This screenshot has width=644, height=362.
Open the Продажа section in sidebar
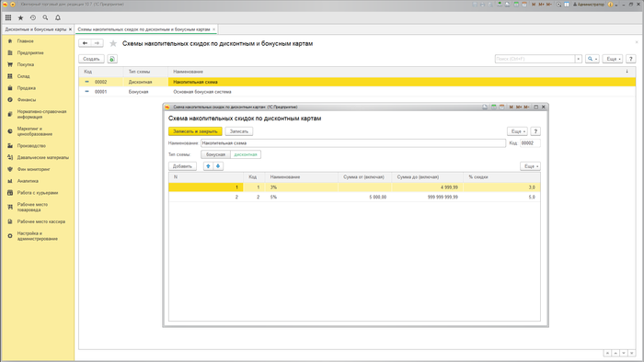point(27,88)
